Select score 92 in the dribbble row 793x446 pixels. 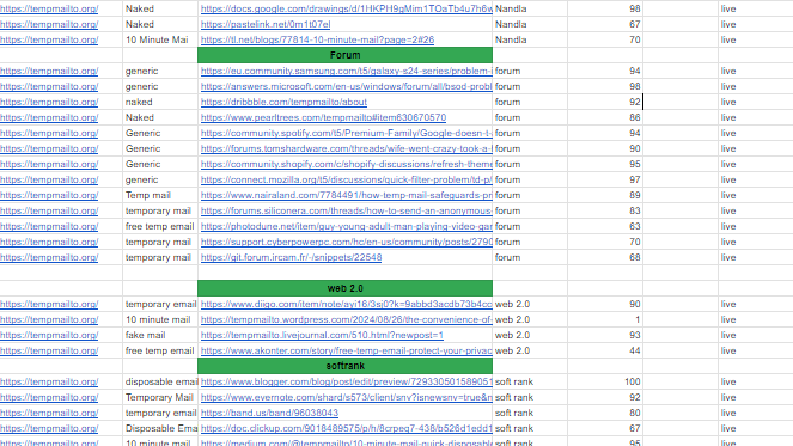tap(605, 102)
